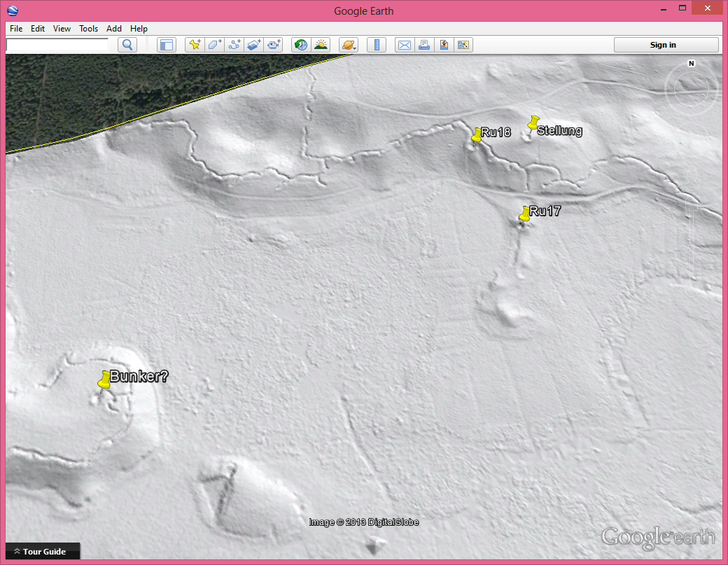Expand the Tour Guide panel
This screenshot has width=728, height=565.
click(x=43, y=552)
